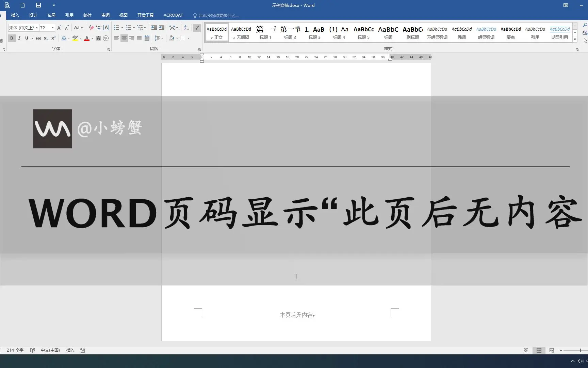The width and height of the screenshot is (588, 368).
Task: Decrease paragraph indent
Action: 154,28
